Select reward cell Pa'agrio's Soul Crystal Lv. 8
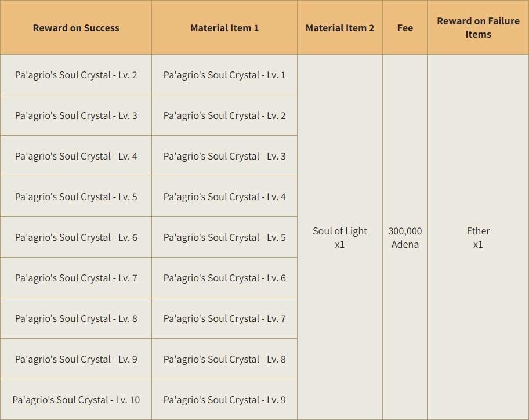The height and width of the screenshot is (420, 529). [x=76, y=318]
